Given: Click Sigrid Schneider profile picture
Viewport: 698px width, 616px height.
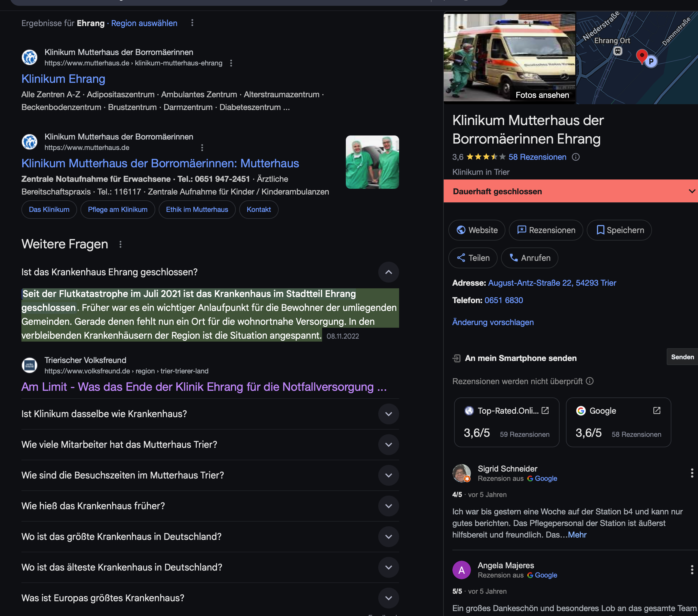Looking at the screenshot, I should click(x=461, y=473).
